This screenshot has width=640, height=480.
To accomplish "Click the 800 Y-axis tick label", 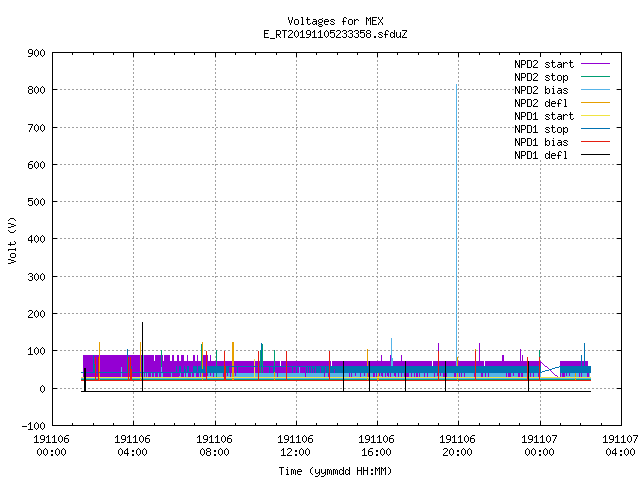I will tap(36, 90).
